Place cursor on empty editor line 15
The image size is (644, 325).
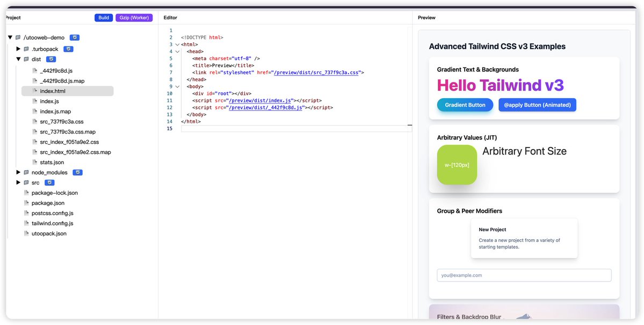[x=296, y=129]
